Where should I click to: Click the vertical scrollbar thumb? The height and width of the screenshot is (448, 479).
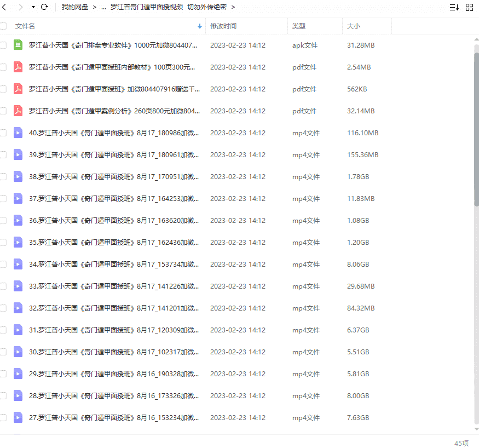pyautogui.click(x=476, y=126)
